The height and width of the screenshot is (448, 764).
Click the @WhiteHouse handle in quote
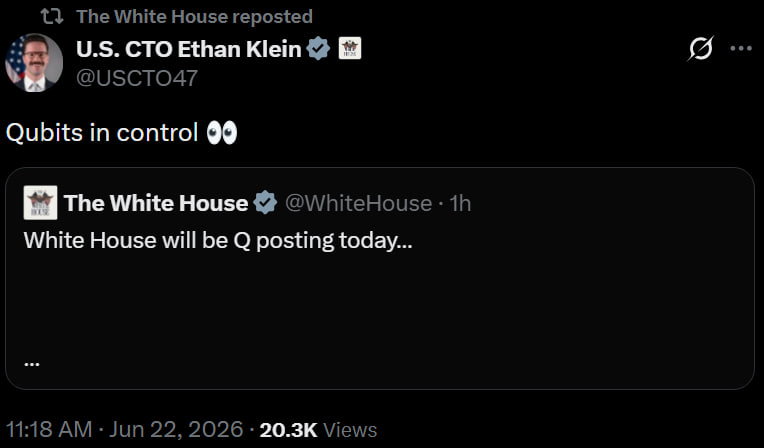[x=358, y=203]
